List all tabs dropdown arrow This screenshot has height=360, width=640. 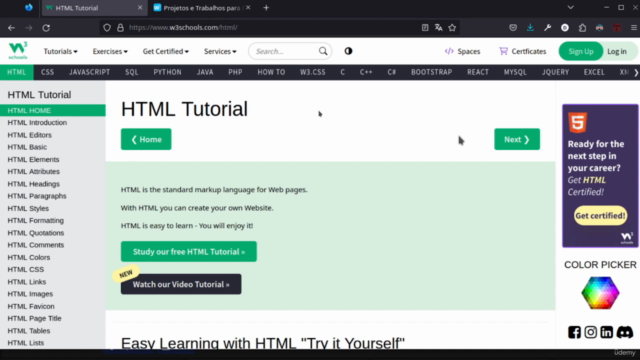point(571,7)
